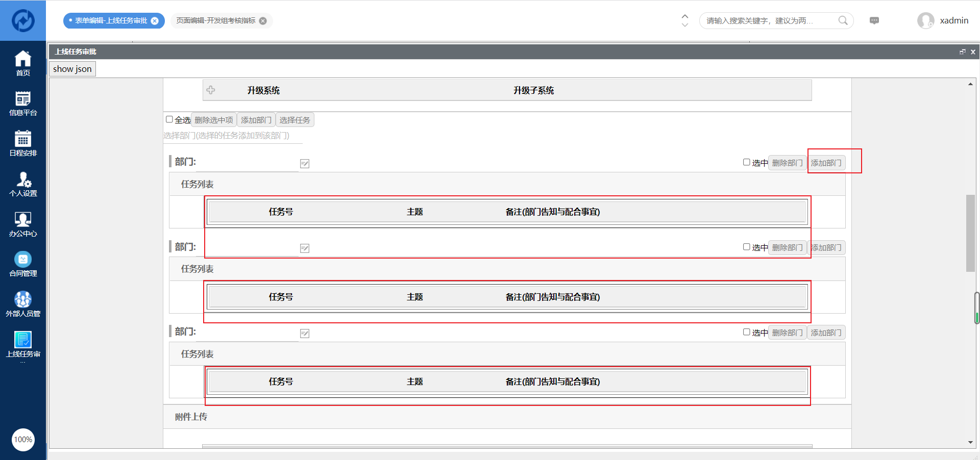Click the 选择部门 placeholder input
The width and height of the screenshot is (980, 460).
(233, 136)
